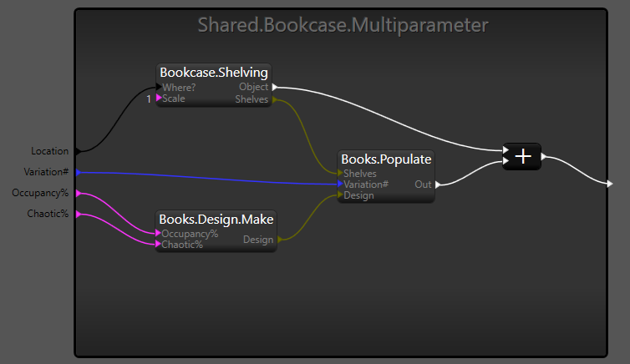The width and height of the screenshot is (630, 364).
Task: Select the Bookcase.Shelving node title
Action: [214, 73]
